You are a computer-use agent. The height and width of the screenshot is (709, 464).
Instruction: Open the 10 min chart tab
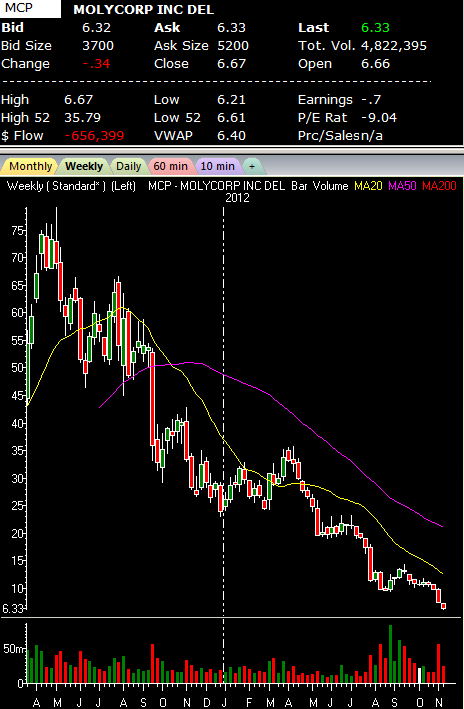218,166
